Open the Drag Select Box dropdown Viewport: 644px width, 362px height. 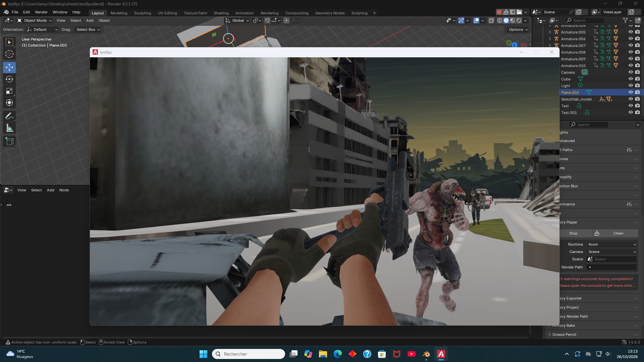pyautogui.click(x=88, y=29)
